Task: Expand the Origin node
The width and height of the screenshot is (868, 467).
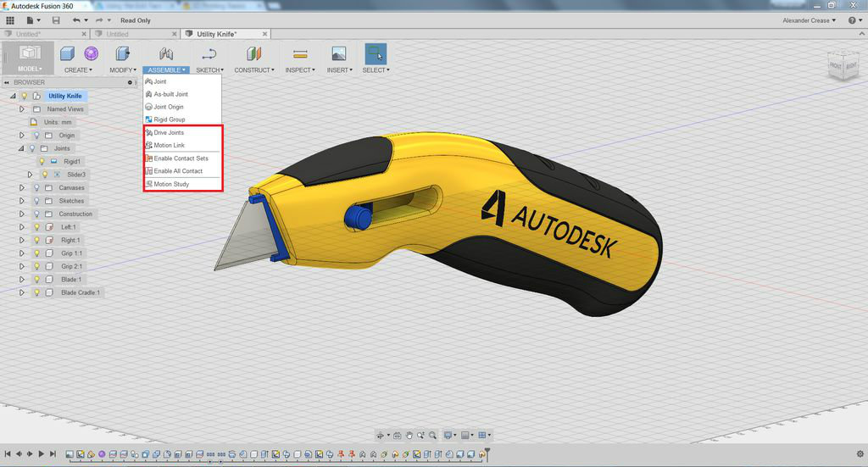Action: [22, 135]
